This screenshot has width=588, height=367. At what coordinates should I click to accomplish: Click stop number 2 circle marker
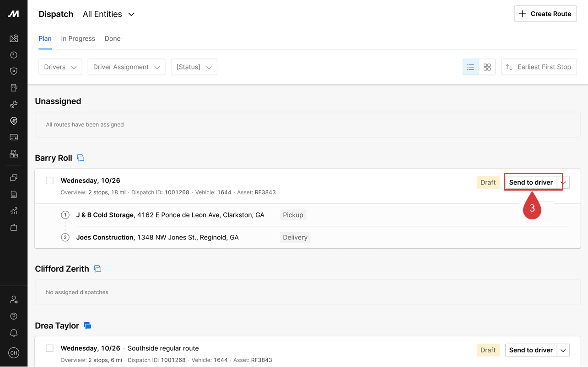(x=65, y=237)
